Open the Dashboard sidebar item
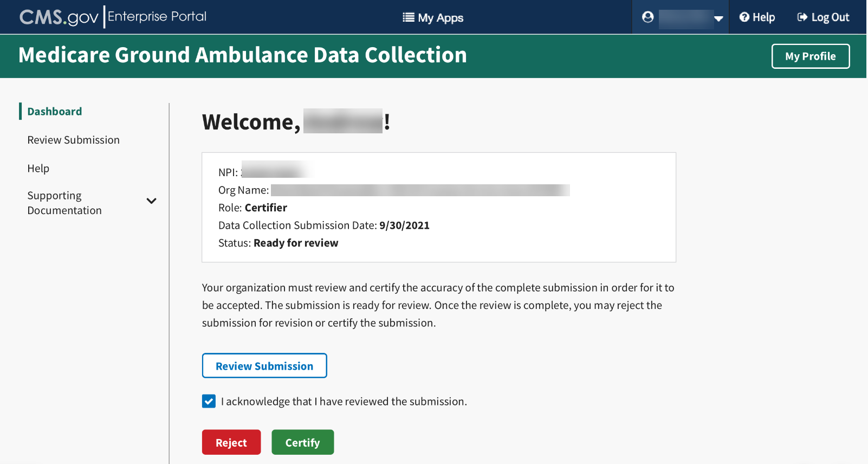The image size is (868, 464). tap(55, 112)
